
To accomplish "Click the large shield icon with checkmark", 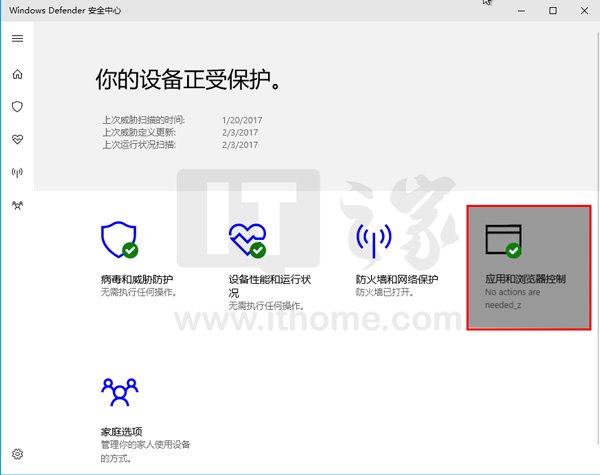I will pyautogui.click(x=119, y=240).
